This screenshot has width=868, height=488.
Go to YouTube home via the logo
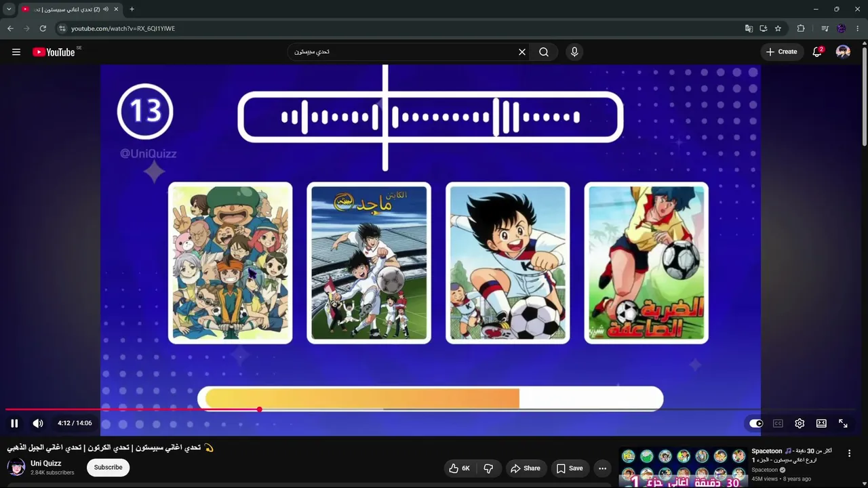[54, 52]
